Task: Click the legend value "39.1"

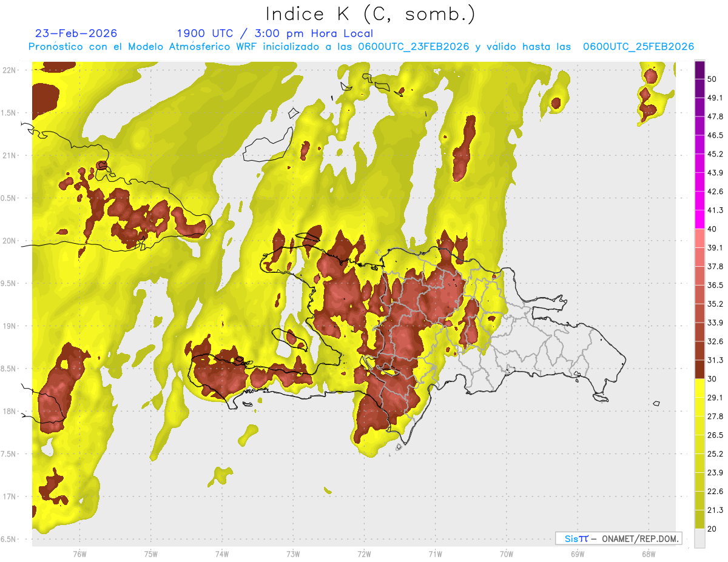Action: [715, 247]
